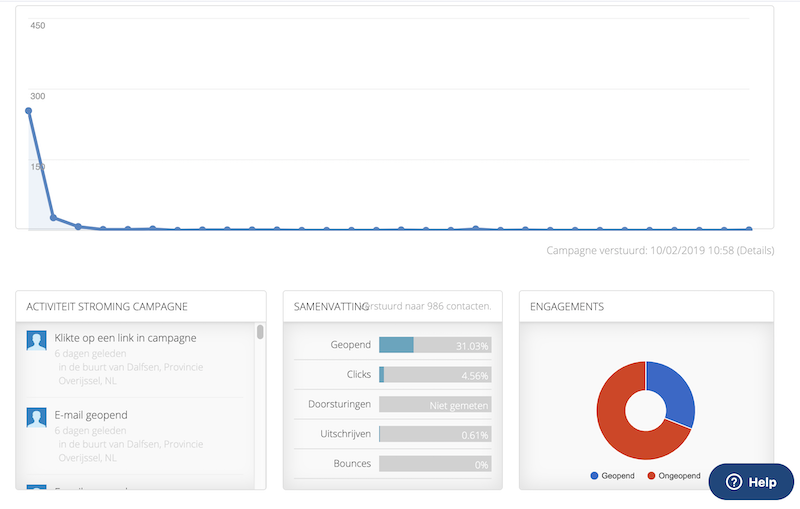
Task: Click the red Ongeopend legend dot
Action: pos(651,476)
